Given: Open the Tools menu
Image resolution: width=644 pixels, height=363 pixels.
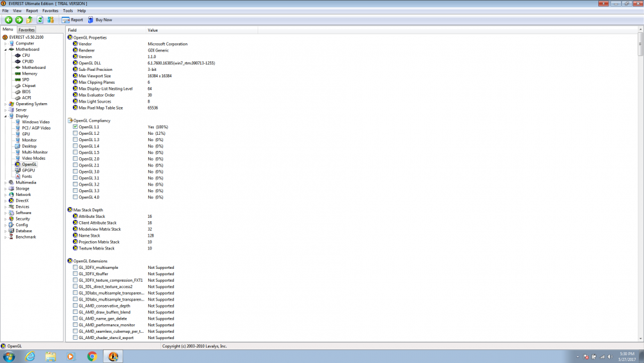Looking at the screenshot, I should tap(68, 11).
